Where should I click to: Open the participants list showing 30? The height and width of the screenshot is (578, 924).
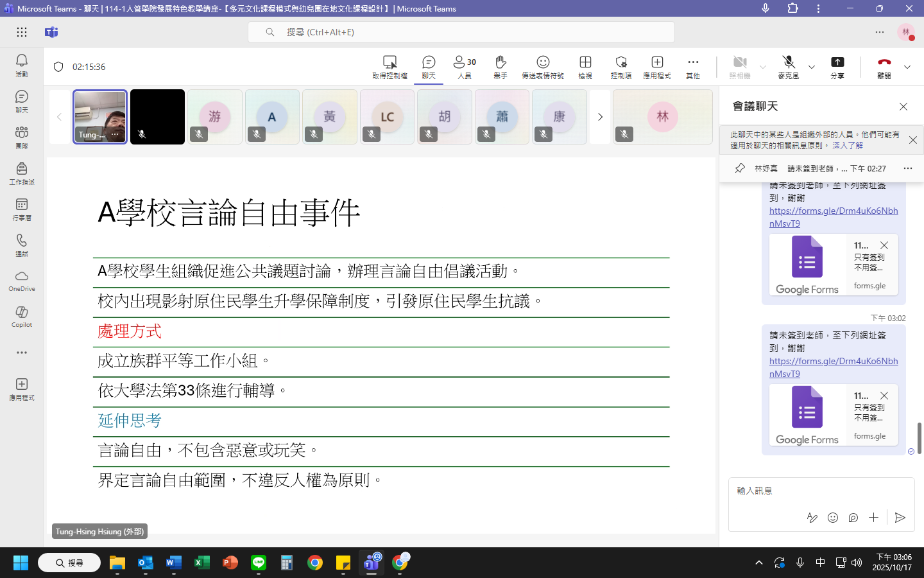click(x=465, y=66)
